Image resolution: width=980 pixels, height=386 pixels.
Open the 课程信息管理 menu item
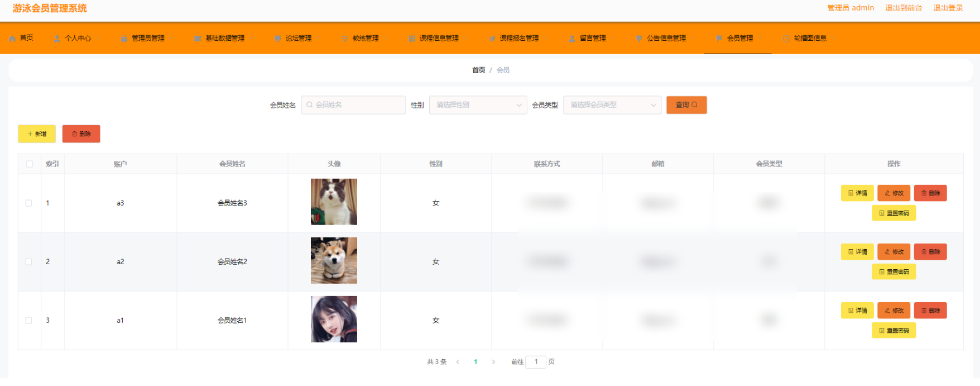(438, 39)
